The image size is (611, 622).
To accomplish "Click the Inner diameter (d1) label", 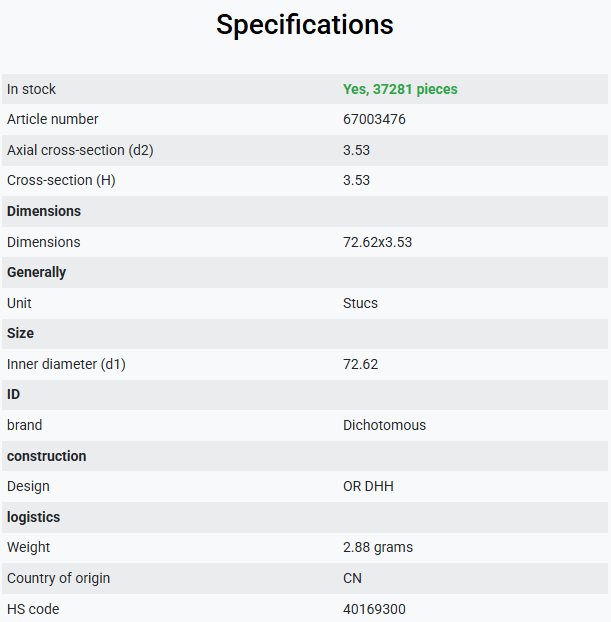I will pos(66,365).
